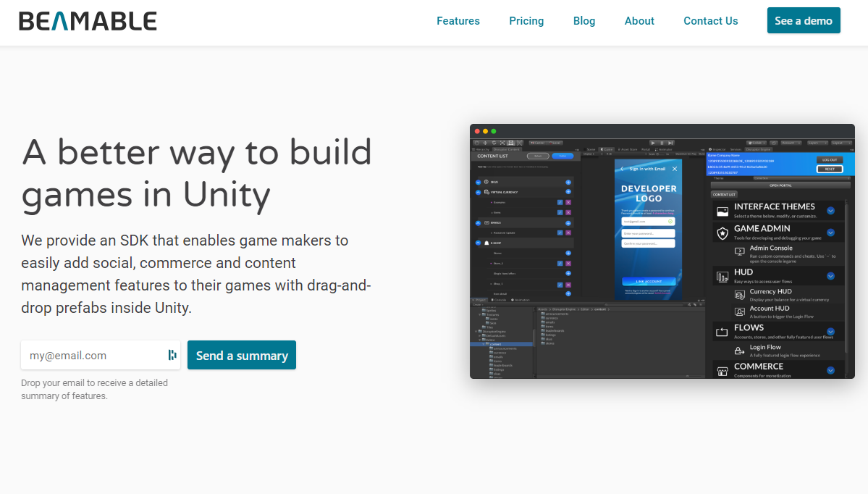The height and width of the screenshot is (494, 868).
Task: Click the Confirm your password field
Action: click(x=648, y=243)
